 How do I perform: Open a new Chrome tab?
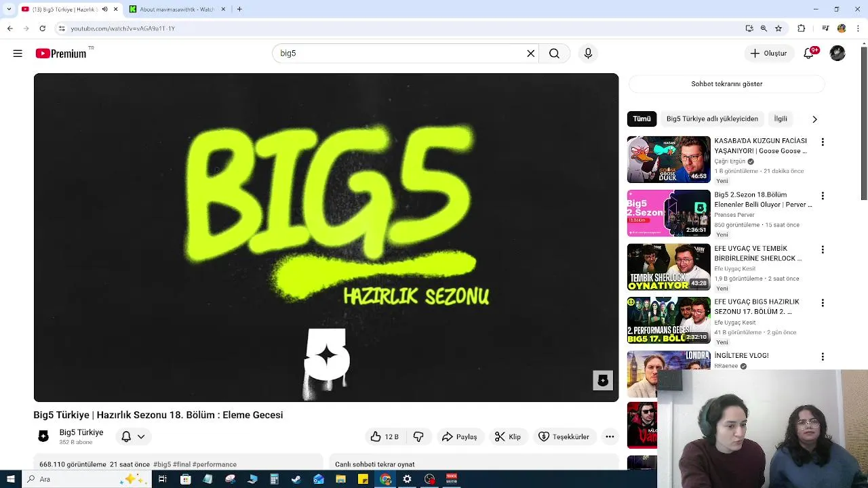239,9
